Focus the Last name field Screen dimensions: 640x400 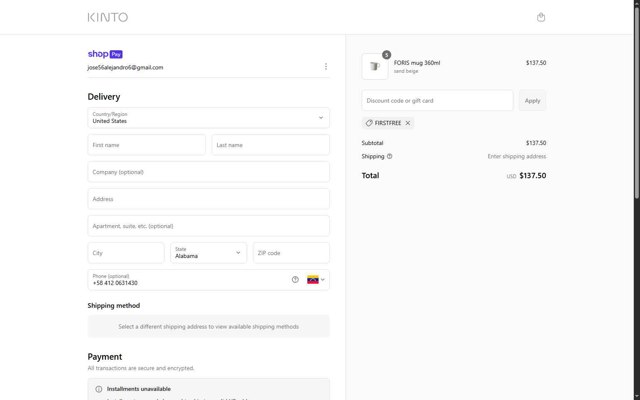[271, 145]
